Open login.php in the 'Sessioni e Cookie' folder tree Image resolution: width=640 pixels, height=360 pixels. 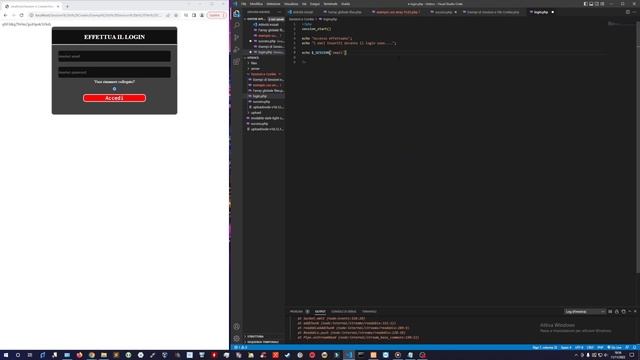pyautogui.click(x=260, y=96)
